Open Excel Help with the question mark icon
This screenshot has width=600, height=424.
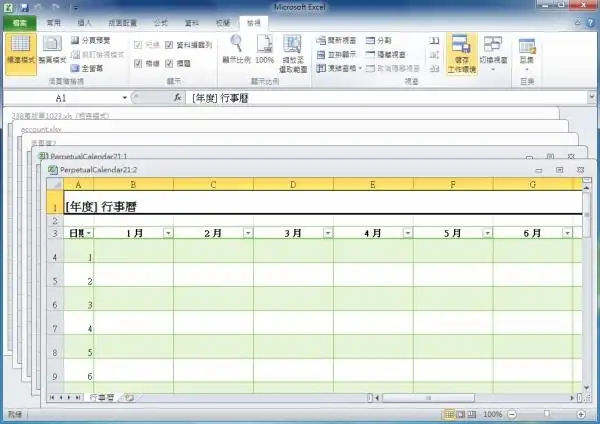(590, 23)
